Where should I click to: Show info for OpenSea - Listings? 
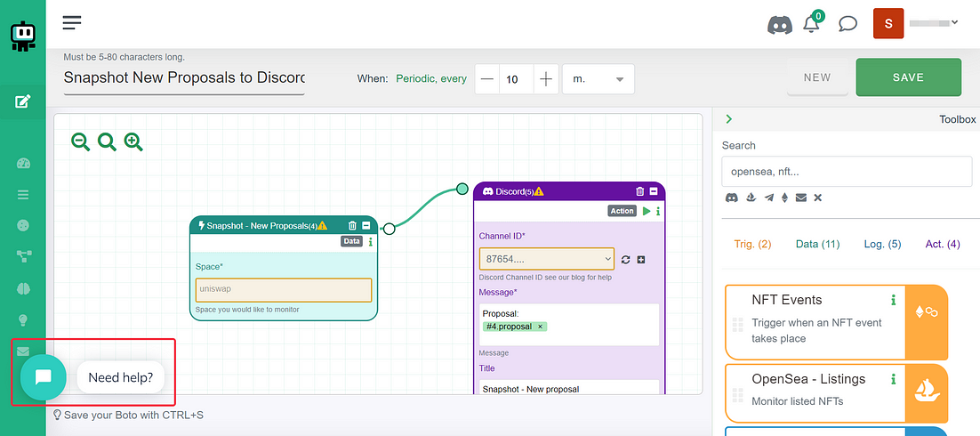pyautogui.click(x=893, y=379)
